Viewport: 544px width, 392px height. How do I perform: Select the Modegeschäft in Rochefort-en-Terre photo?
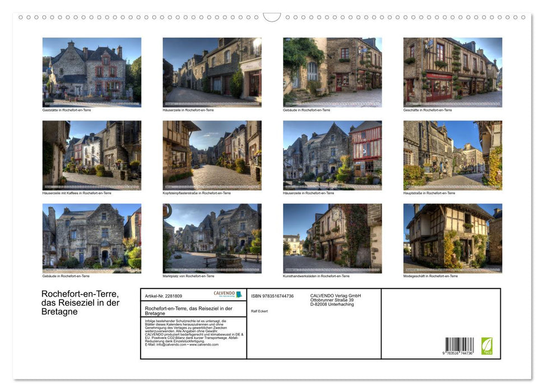pyautogui.click(x=453, y=239)
